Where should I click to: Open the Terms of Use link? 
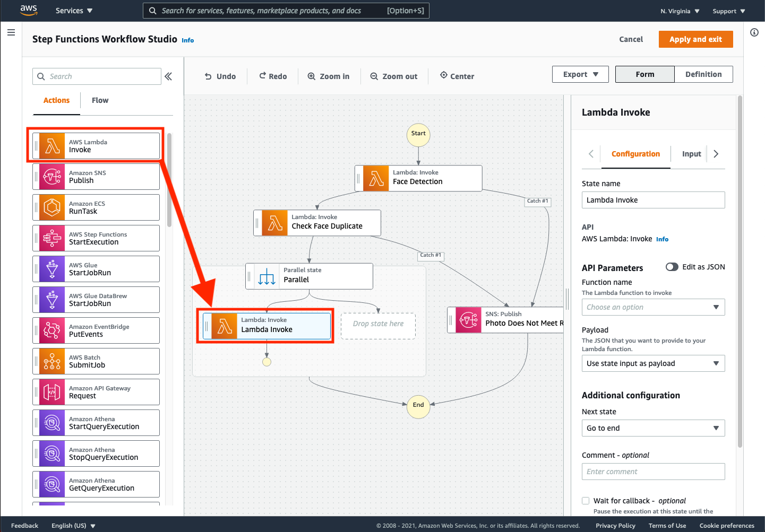click(x=667, y=526)
